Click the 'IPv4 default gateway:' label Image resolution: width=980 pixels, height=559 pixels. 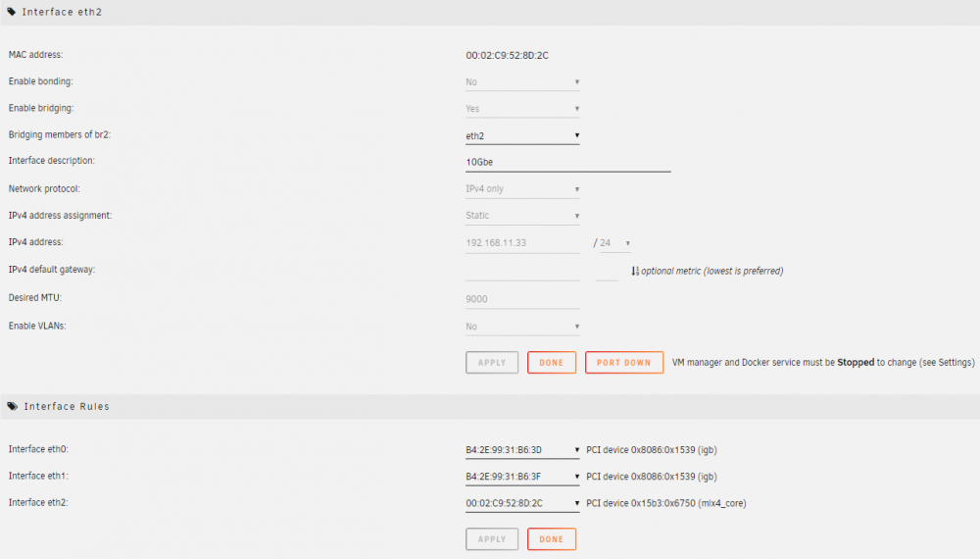click(51, 270)
